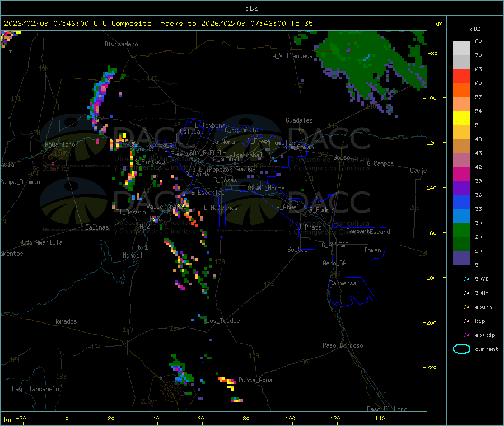The width and height of the screenshot is (504, 426).
Task: Pick the dark blue 36 dBZ legend swatch
Action: pyautogui.click(x=461, y=202)
